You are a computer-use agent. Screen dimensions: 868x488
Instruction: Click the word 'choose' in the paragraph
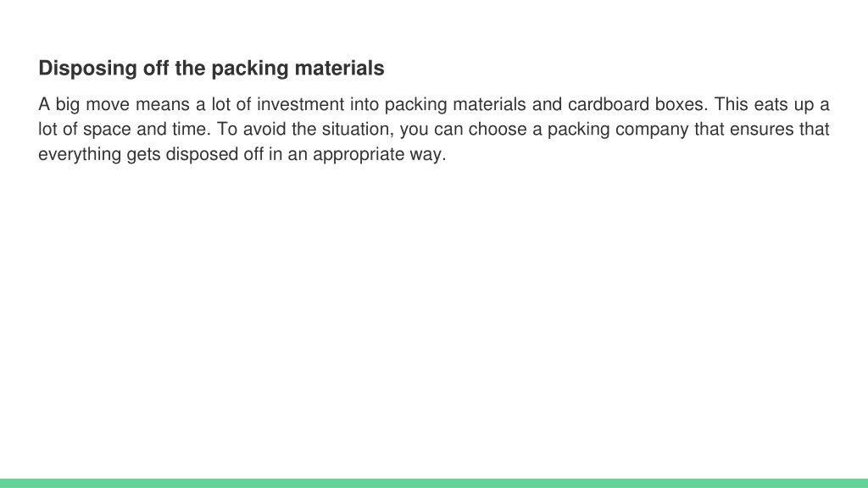498,129
